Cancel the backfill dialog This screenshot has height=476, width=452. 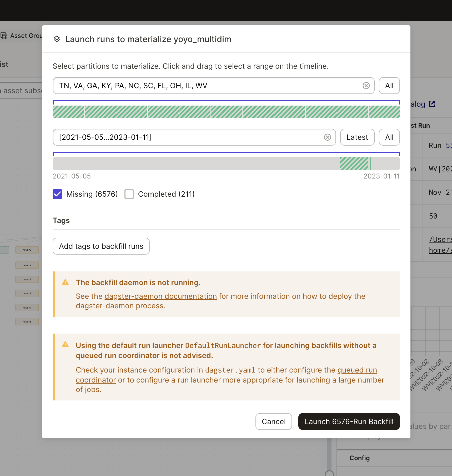click(273, 422)
